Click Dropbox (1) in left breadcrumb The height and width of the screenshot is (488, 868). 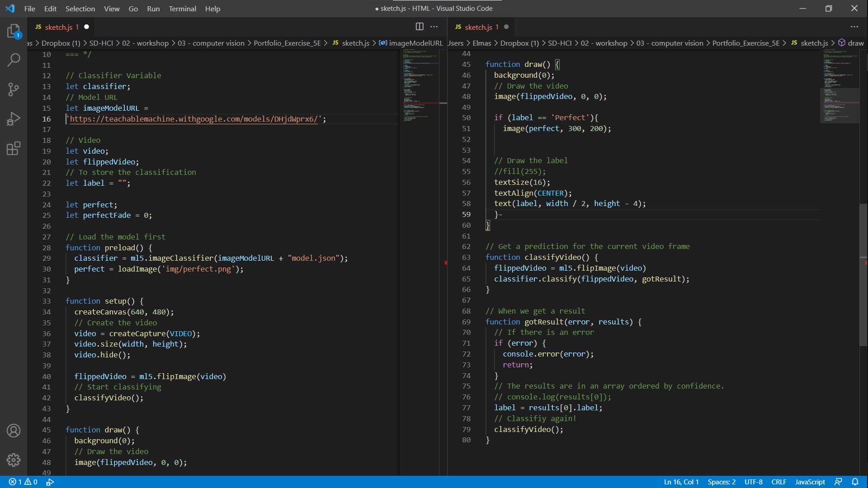click(x=61, y=43)
